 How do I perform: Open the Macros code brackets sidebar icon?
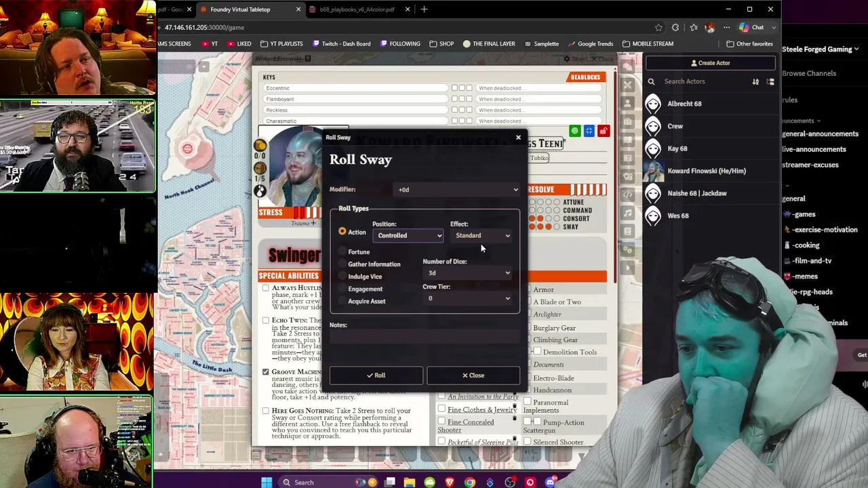(628, 195)
